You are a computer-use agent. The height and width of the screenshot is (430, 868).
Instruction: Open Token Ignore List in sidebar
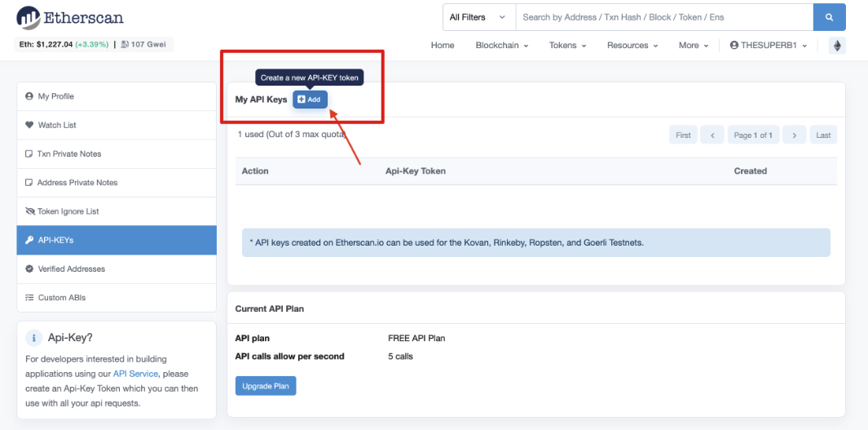[117, 211]
